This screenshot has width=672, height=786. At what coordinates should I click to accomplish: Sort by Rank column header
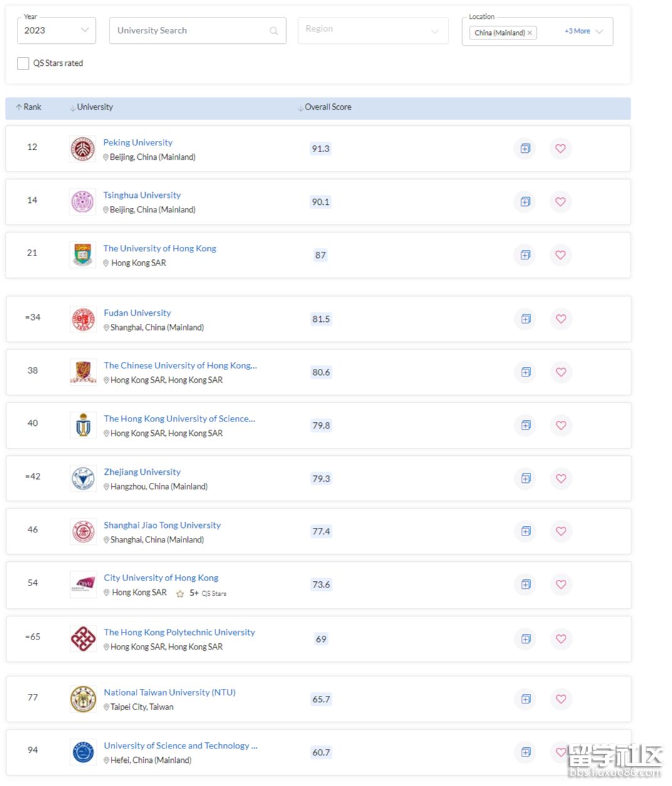tap(29, 107)
